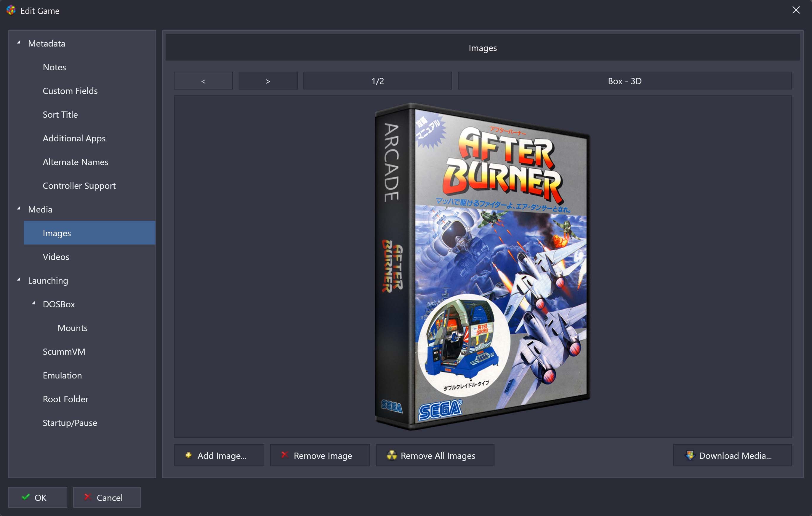Screen dimensions: 812x516
Task: Click the radiation Remove All Images icon
Action: pyautogui.click(x=392, y=455)
